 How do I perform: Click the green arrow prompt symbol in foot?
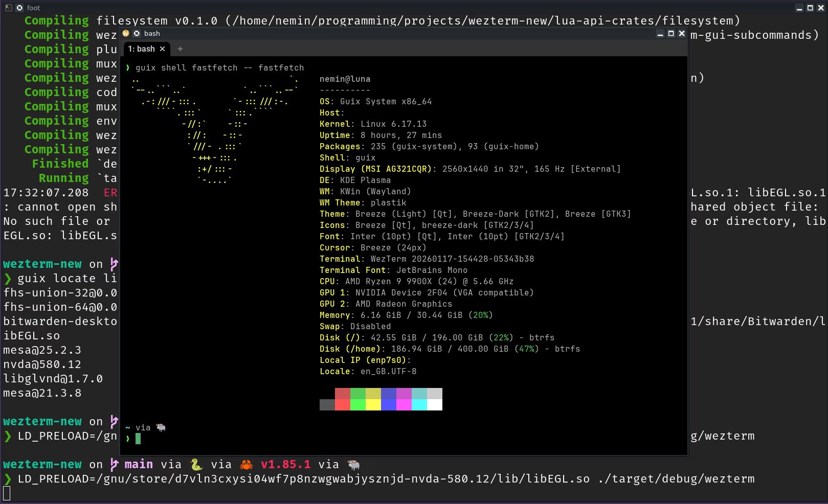[7, 479]
